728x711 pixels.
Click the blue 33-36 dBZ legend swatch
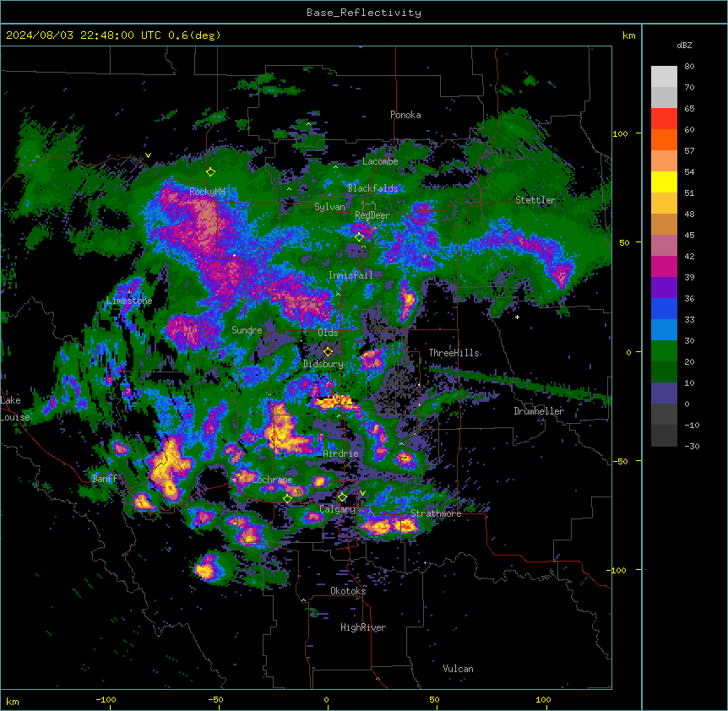[x=664, y=308]
